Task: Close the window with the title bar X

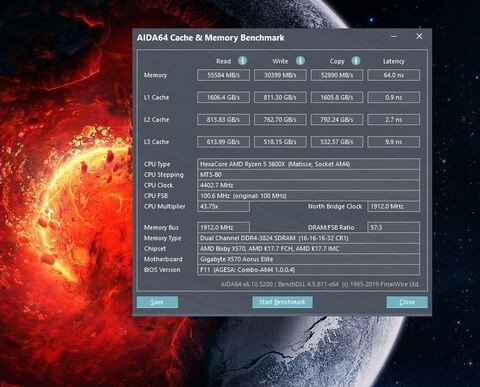Action: coord(419,36)
